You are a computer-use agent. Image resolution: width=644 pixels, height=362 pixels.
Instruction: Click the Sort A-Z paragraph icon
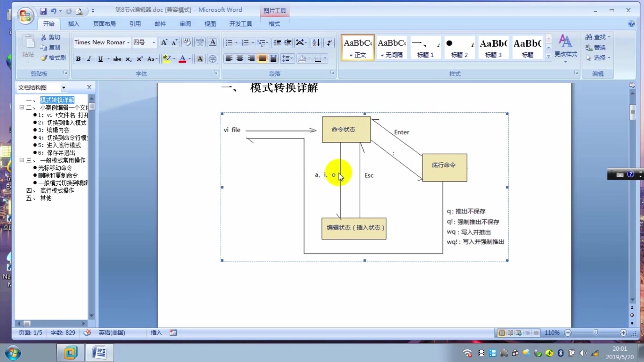(x=316, y=43)
